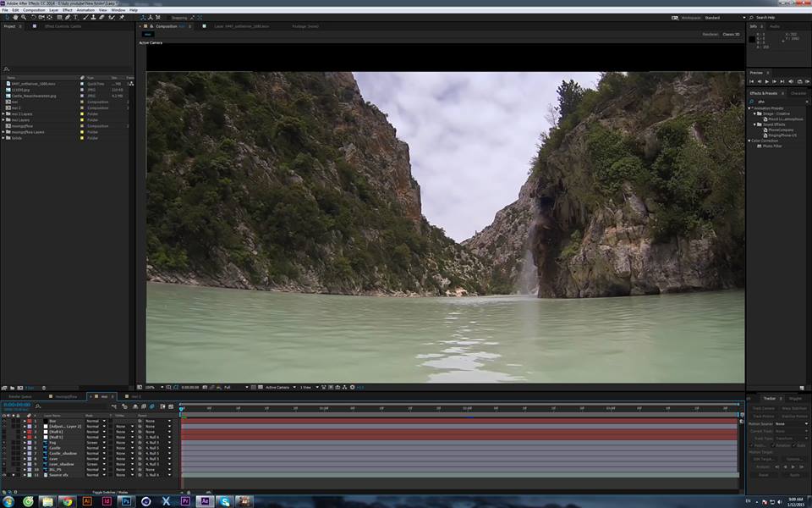Open the Animation menu
812x508 pixels.
tap(85, 10)
